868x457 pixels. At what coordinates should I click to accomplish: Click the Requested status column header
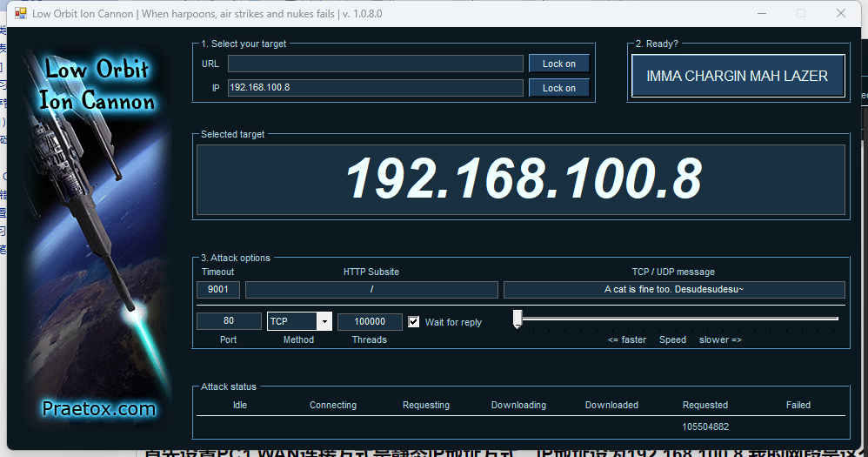[705, 405]
